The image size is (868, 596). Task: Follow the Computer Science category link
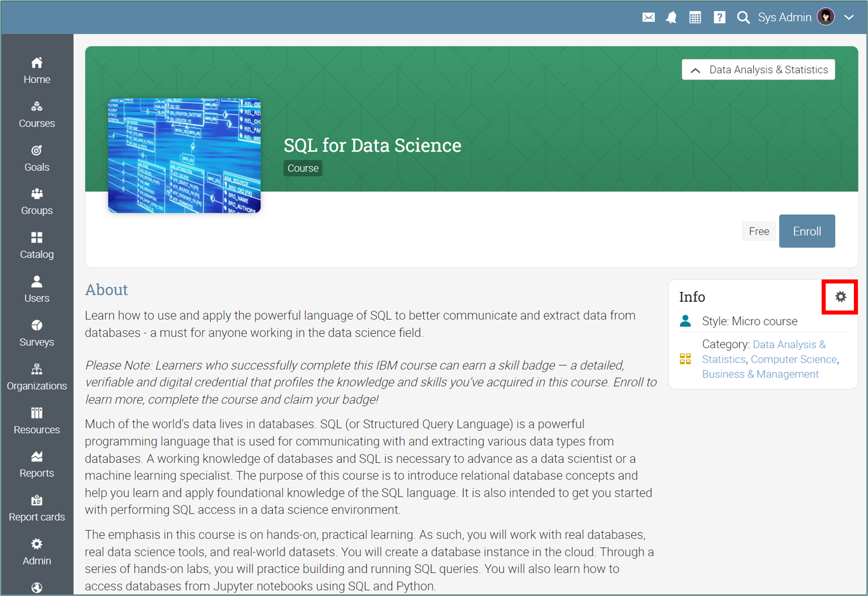click(x=793, y=359)
